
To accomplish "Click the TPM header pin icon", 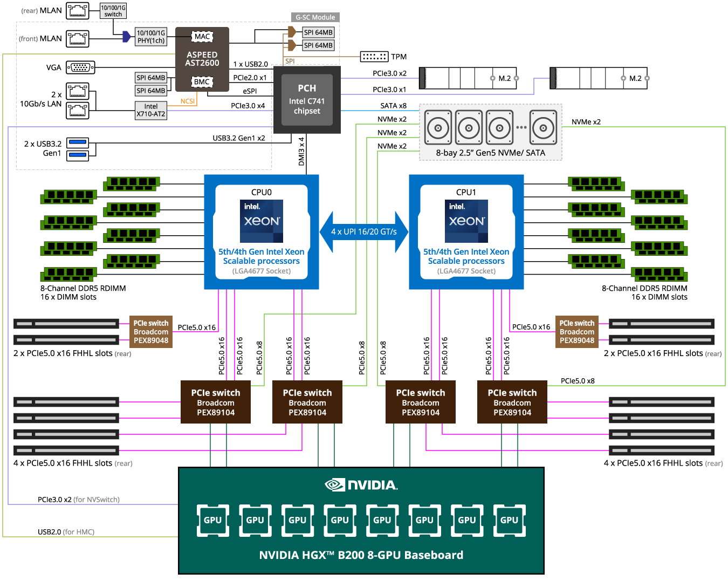I will click(374, 56).
